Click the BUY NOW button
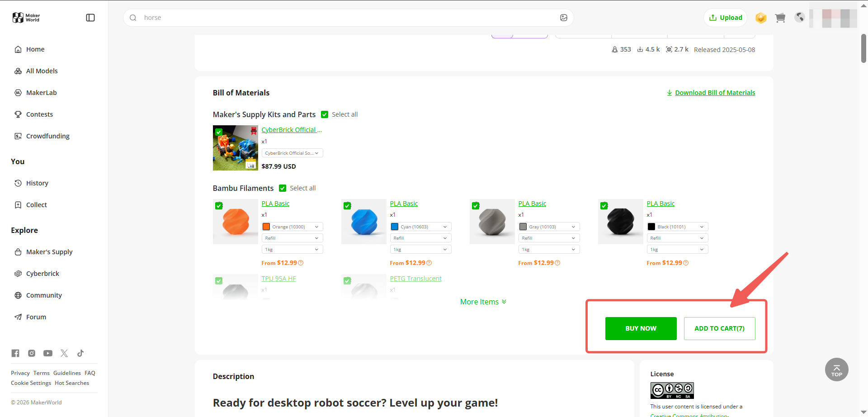Screen dimensions: 868x417 tap(641, 328)
